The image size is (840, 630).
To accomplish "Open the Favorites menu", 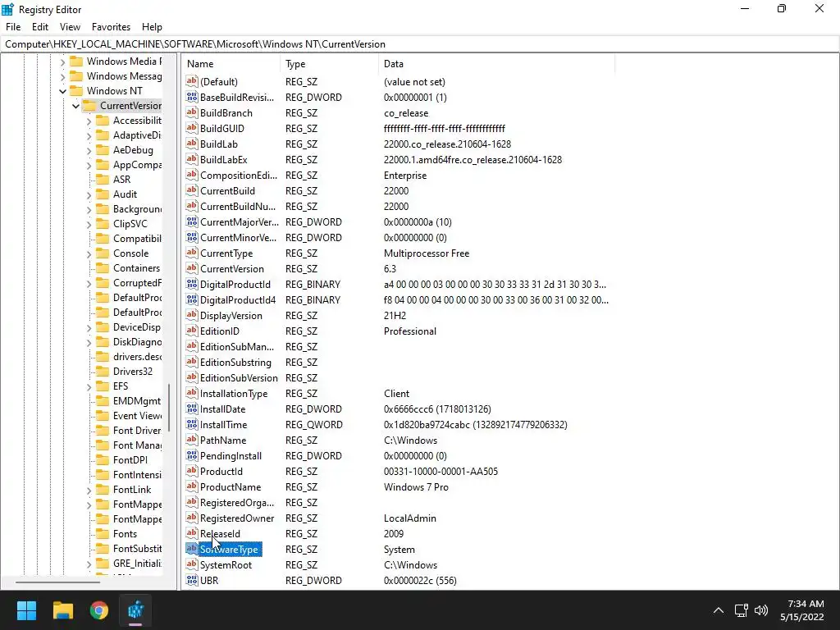I will point(111,27).
